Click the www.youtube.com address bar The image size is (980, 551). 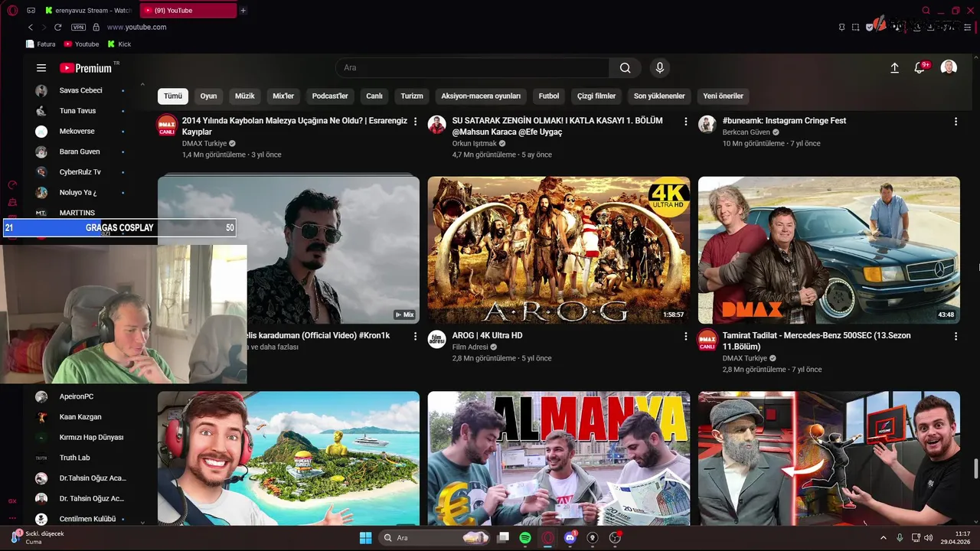click(136, 28)
